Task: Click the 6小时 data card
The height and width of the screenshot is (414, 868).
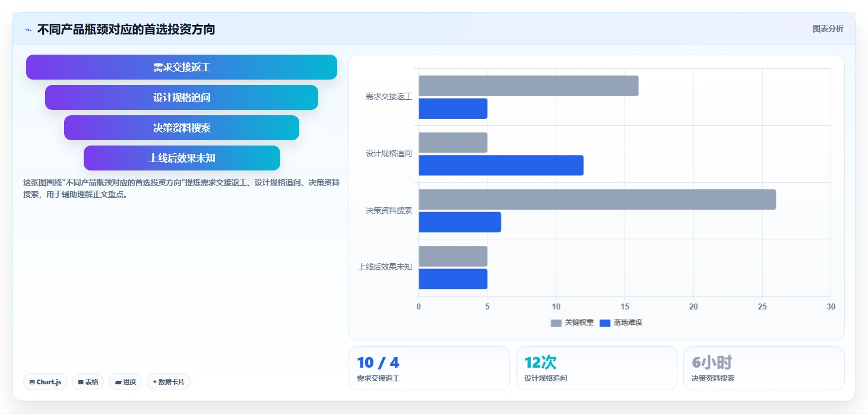Action: [x=764, y=368]
